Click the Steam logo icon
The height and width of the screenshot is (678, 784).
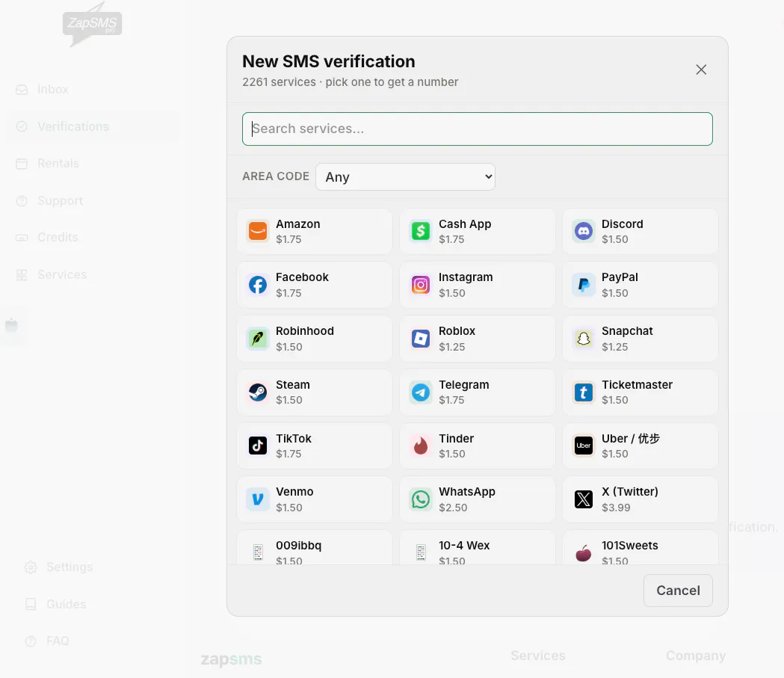point(258,392)
